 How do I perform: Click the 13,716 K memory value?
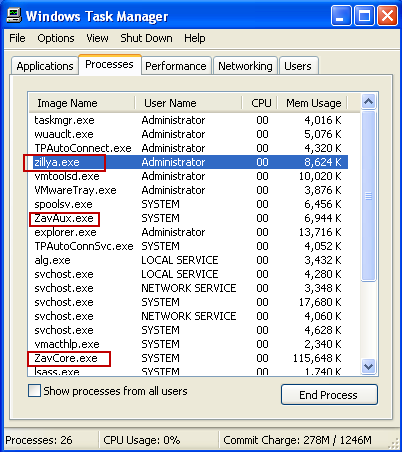(320, 232)
